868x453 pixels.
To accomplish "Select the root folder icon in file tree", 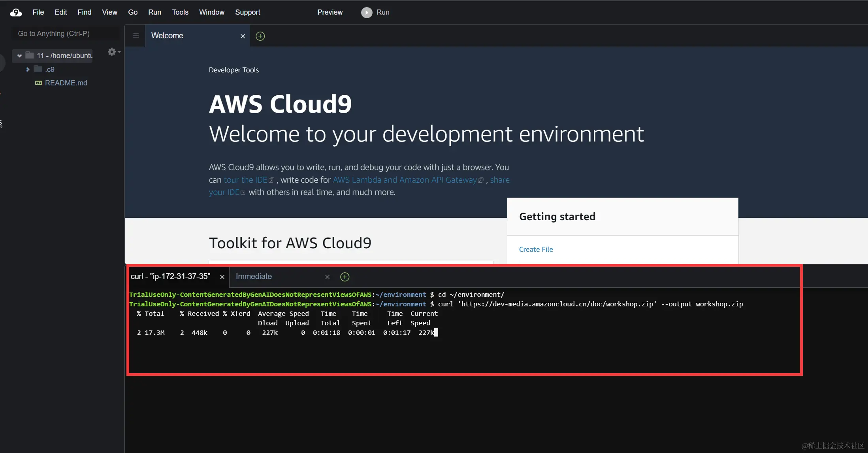I will 30,55.
